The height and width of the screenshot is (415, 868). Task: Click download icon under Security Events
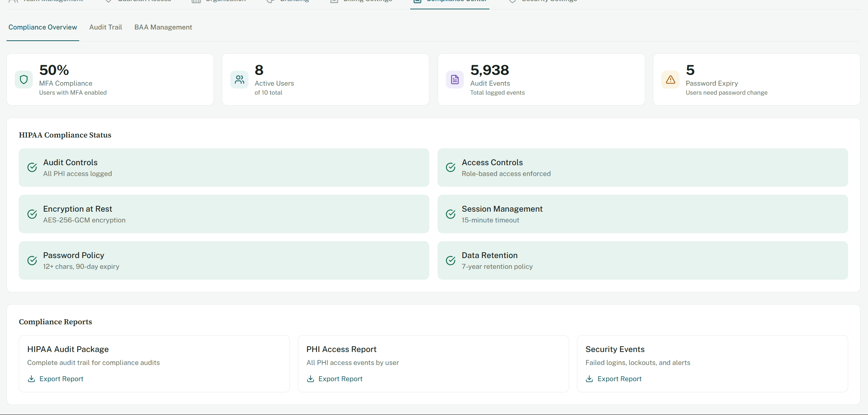tap(589, 379)
